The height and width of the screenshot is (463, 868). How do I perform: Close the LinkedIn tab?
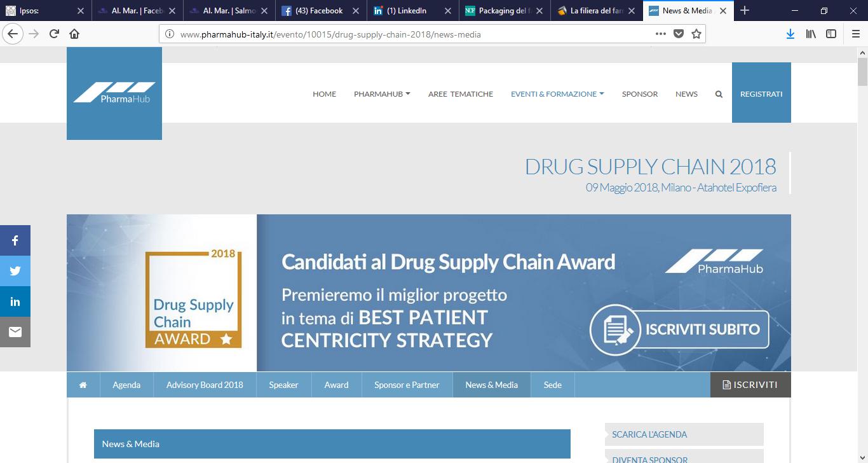click(x=447, y=11)
